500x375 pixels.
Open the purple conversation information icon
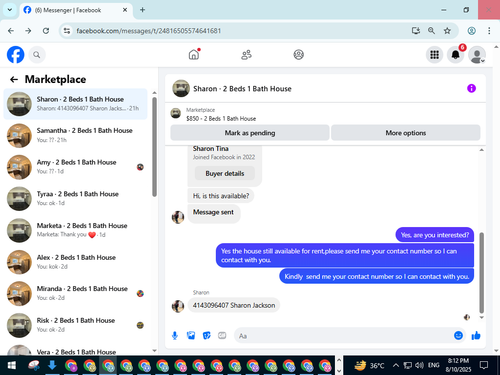pyautogui.click(x=471, y=88)
